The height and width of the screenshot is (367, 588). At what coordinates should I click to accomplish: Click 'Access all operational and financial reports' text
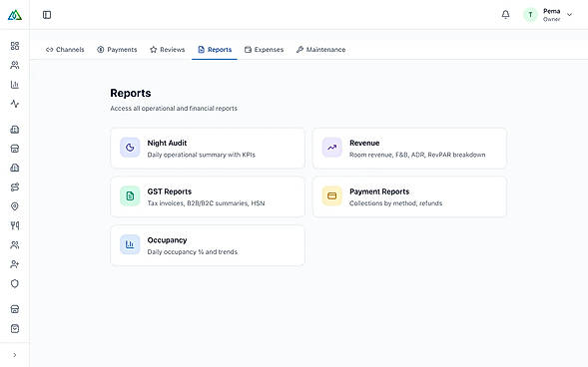174,109
